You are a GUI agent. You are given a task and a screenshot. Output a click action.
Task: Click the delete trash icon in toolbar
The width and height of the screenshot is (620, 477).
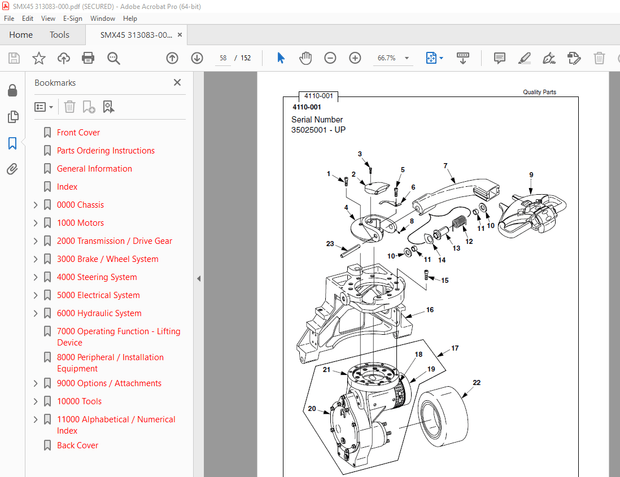pos(599,58)
